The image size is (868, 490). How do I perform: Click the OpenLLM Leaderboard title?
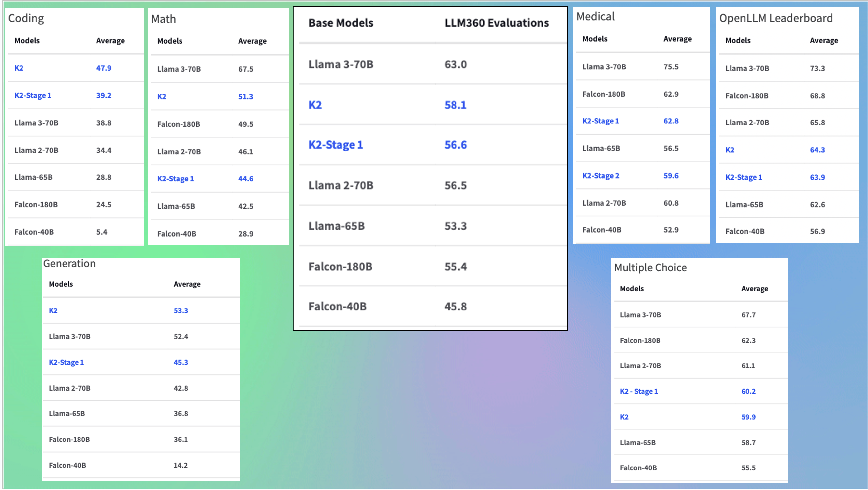(x=776, y=18)
